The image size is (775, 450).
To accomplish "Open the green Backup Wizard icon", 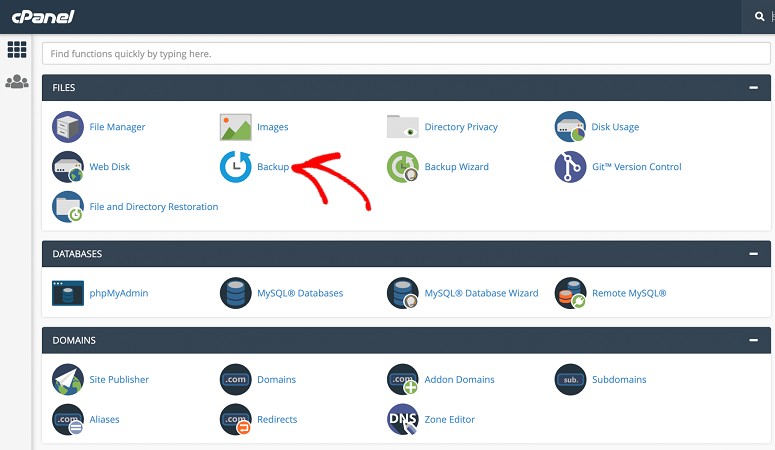I will tap(403, 167).
